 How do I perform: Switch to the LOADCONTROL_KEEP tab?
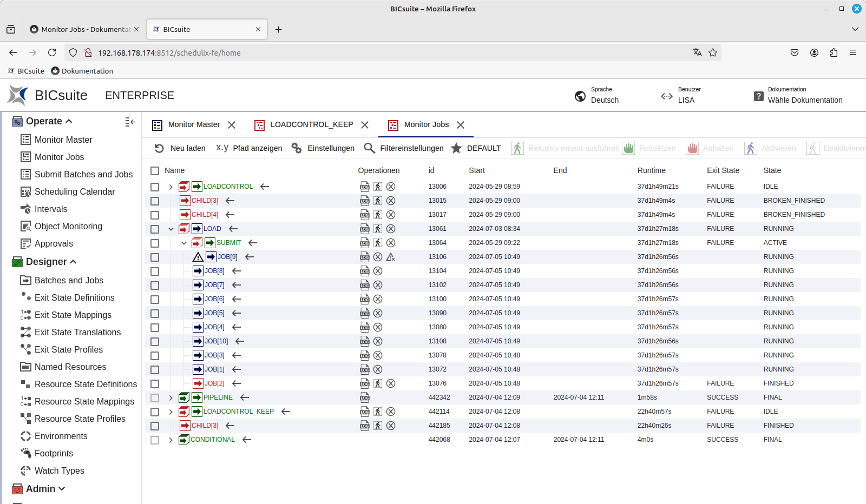[x=311, y=124]
